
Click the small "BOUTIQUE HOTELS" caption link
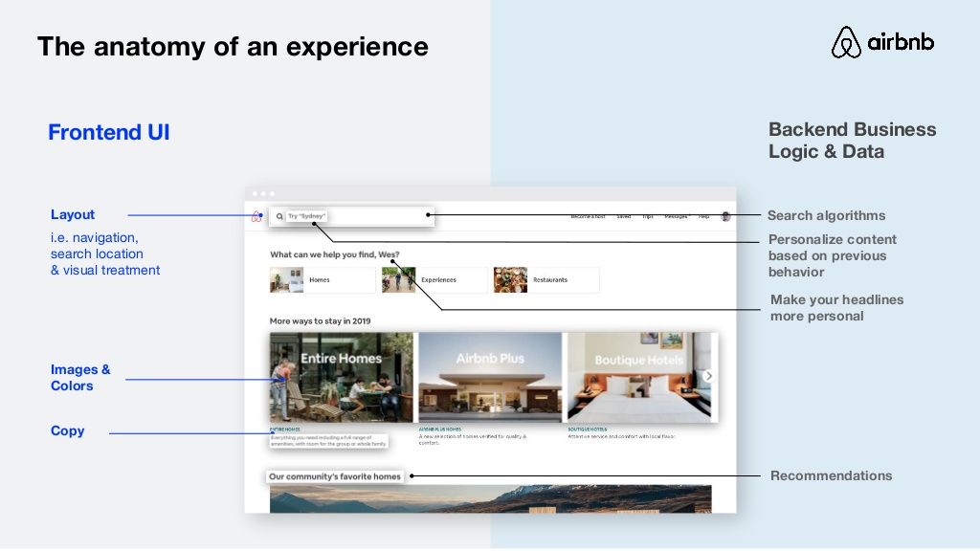tap(588, 430)
